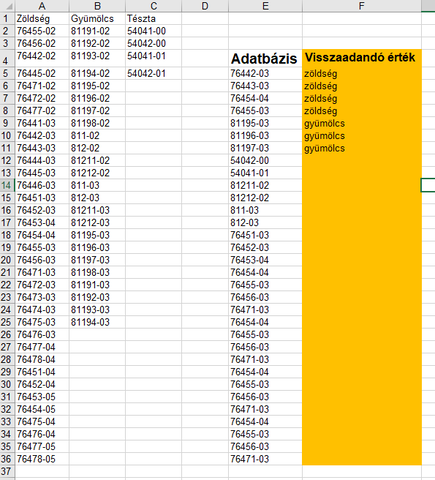Click empty orange cell F12 beside 54042-00
The width and height of the screenshot is (435, 480).
tap(362, 160)
